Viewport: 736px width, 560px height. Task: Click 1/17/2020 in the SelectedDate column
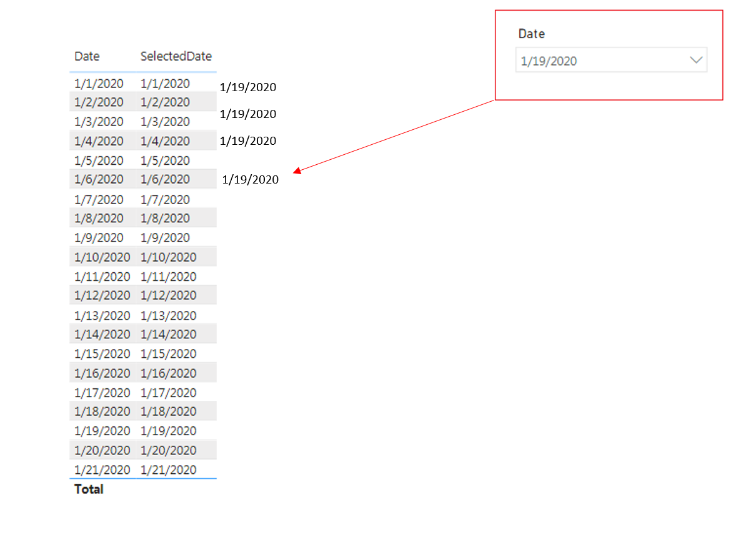coord(168,393)
